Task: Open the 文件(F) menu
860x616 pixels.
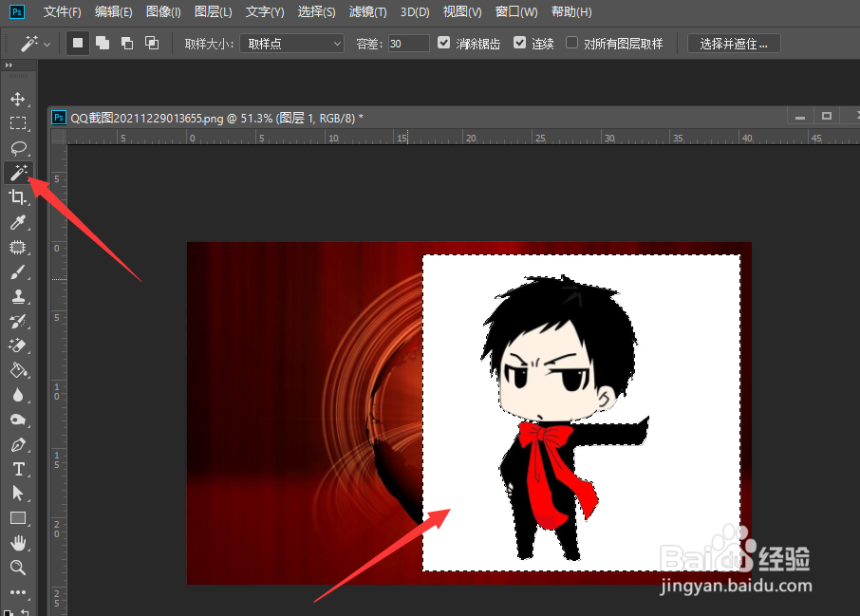Action: [x=62, y=11]
